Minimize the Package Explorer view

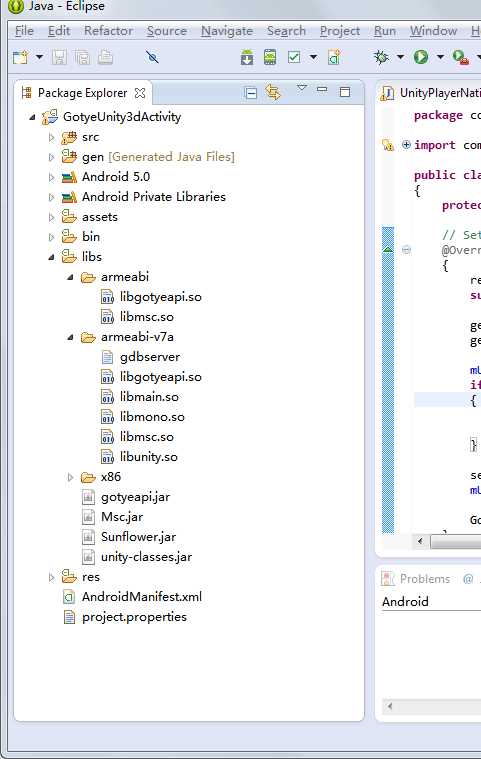[x=322, y=90]
